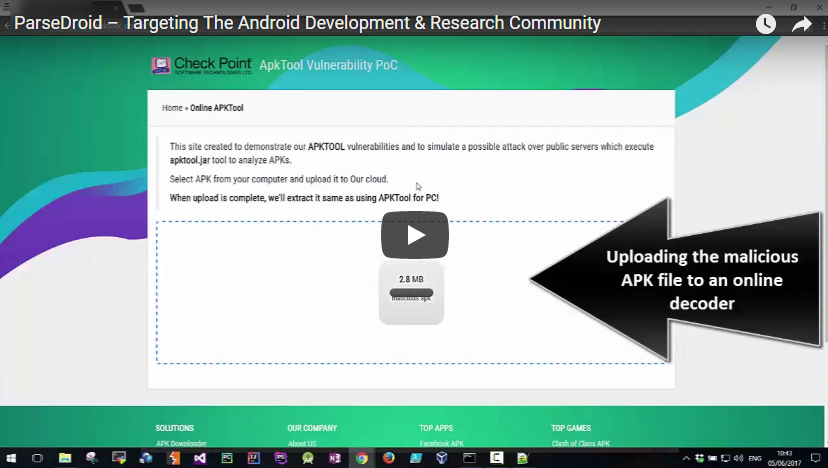The image size is (828, 468).
Task: Click the Online APKTool breadcrumb
Action: pos(217,108)
